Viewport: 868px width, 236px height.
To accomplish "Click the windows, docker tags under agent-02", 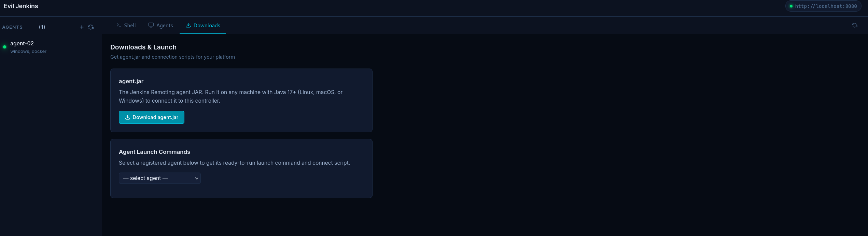I will [28, 51].
